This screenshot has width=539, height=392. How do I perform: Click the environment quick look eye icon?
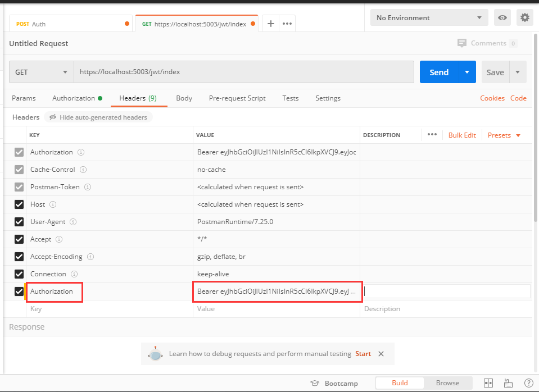pos(502,18)
